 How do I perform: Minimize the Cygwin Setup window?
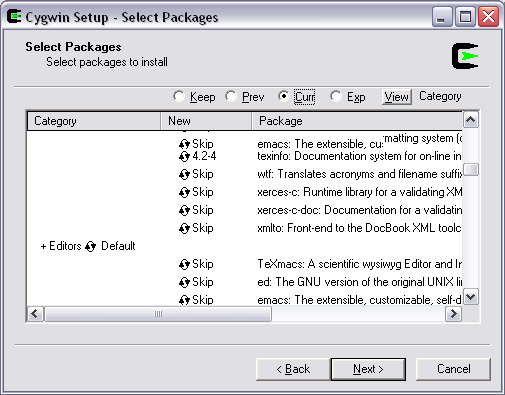[x=441, y=17]
